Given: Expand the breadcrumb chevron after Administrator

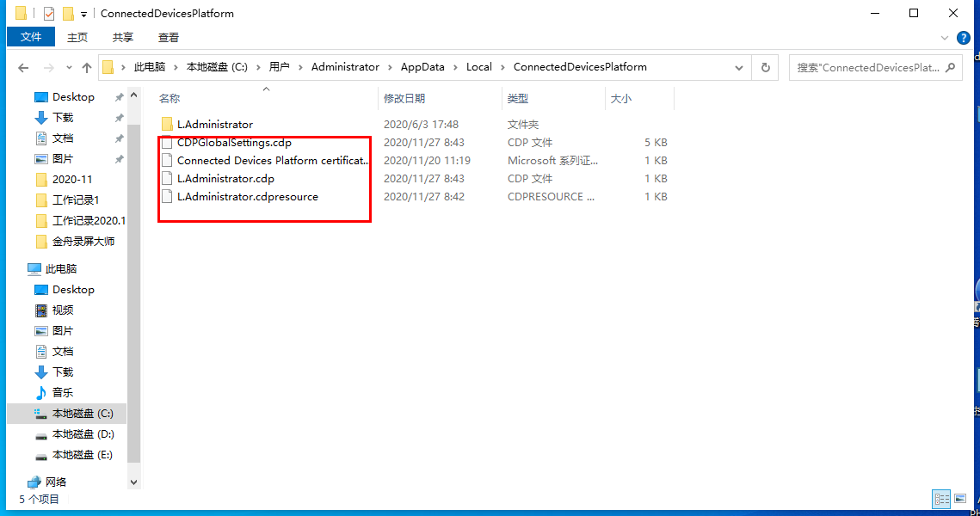Looking at the screenshot, I should pyautogui.click(x=390, y=67).
